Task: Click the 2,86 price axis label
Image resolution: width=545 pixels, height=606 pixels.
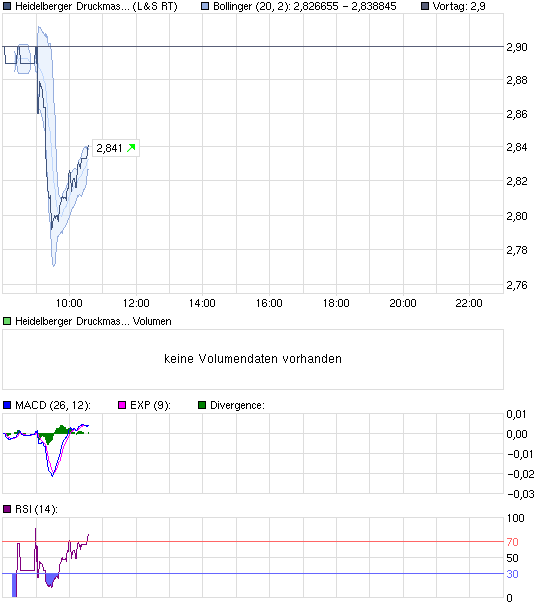Action: point(517,114)
